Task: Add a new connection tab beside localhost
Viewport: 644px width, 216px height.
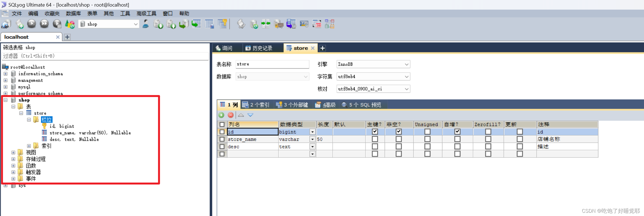Action: point(67,37)
